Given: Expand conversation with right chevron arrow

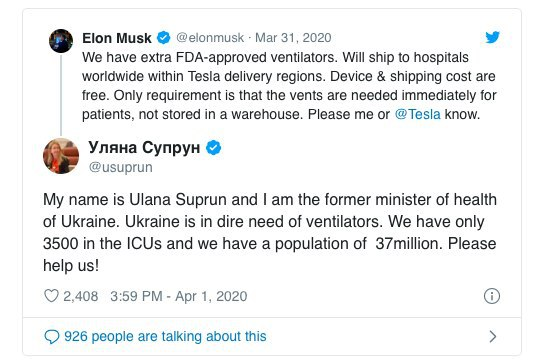Looking at the screenshot, I should click(493, 336).
